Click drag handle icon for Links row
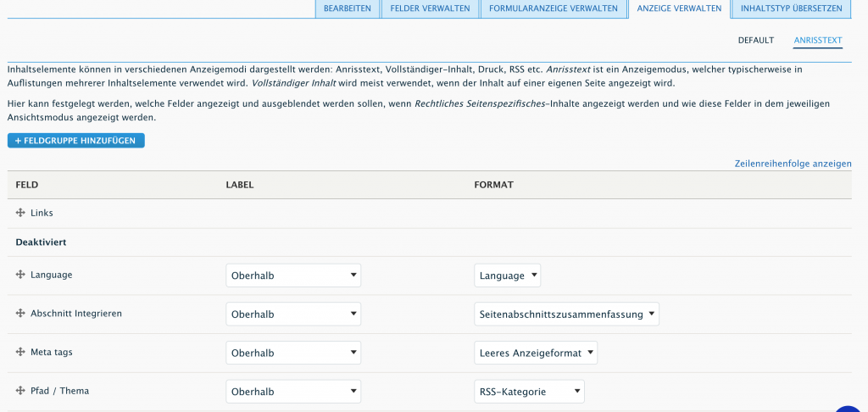Viewport: 868px width, 412px height. (x=20, y=213)
